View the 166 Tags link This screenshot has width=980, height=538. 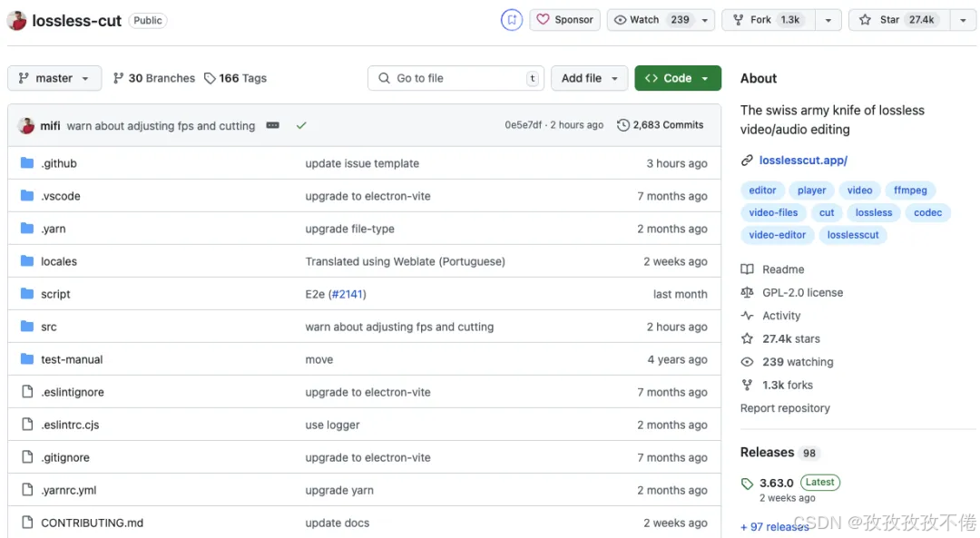coord(236,78)
